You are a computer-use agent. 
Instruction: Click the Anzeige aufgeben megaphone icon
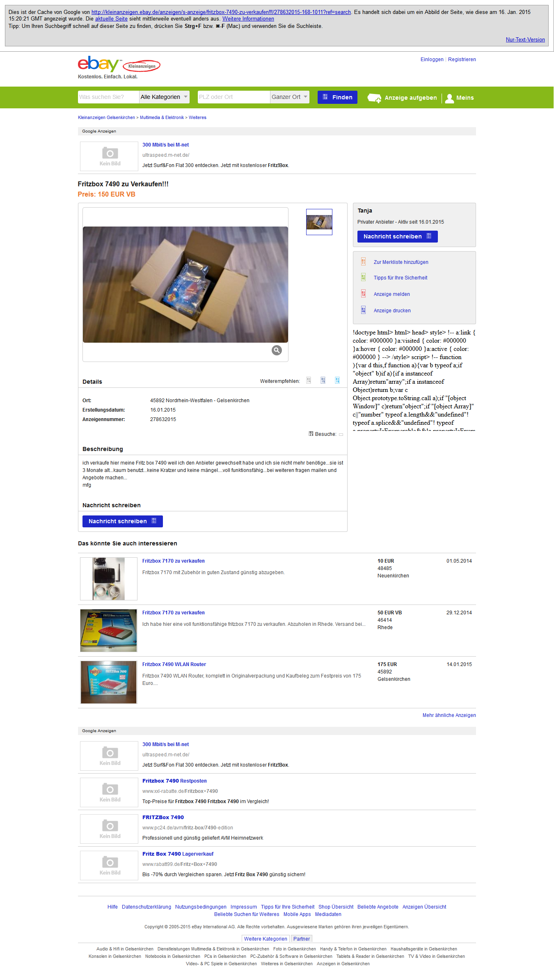coord(374,98)
